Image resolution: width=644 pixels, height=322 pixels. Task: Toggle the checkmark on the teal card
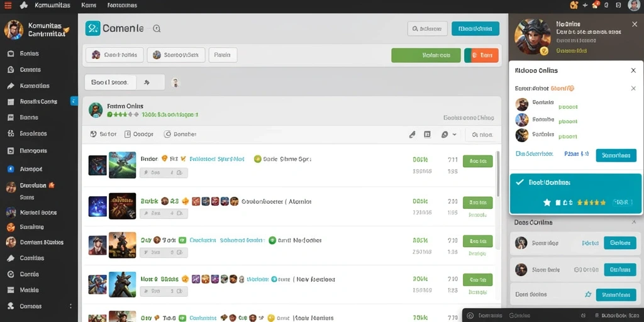click(x=519, y=182)
